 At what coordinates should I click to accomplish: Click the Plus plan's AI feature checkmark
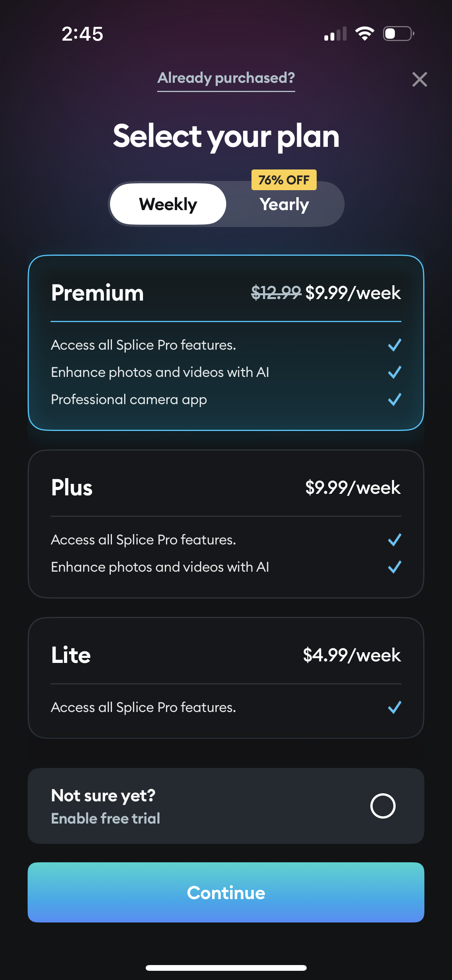point(394,567)
